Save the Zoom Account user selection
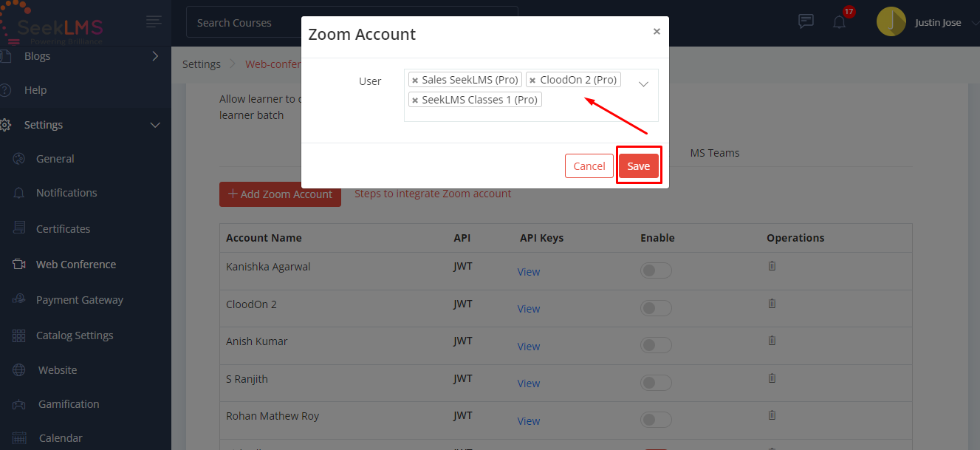This screenshot has width=980, height=450. click(638, 166)
